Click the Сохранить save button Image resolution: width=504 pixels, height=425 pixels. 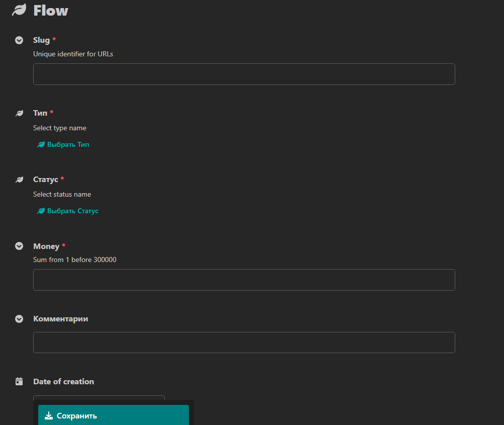[x=114, y=415]
